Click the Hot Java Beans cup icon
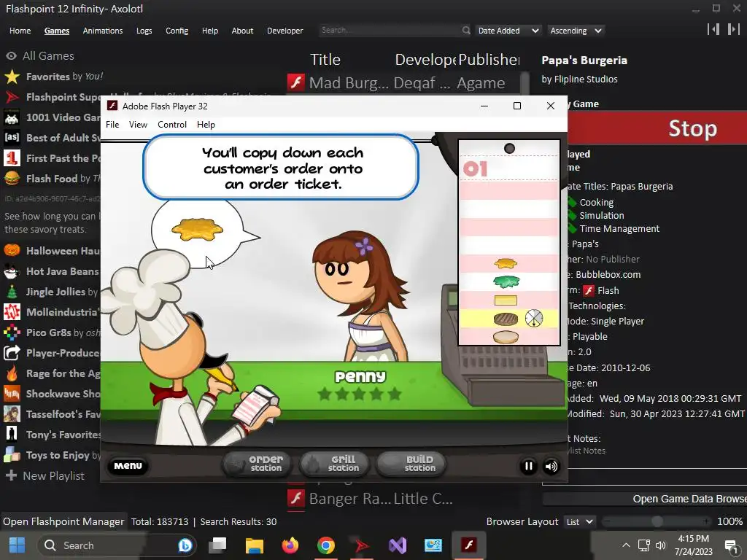The height and width of the screenshot is (560, 747). pos(12,271)
